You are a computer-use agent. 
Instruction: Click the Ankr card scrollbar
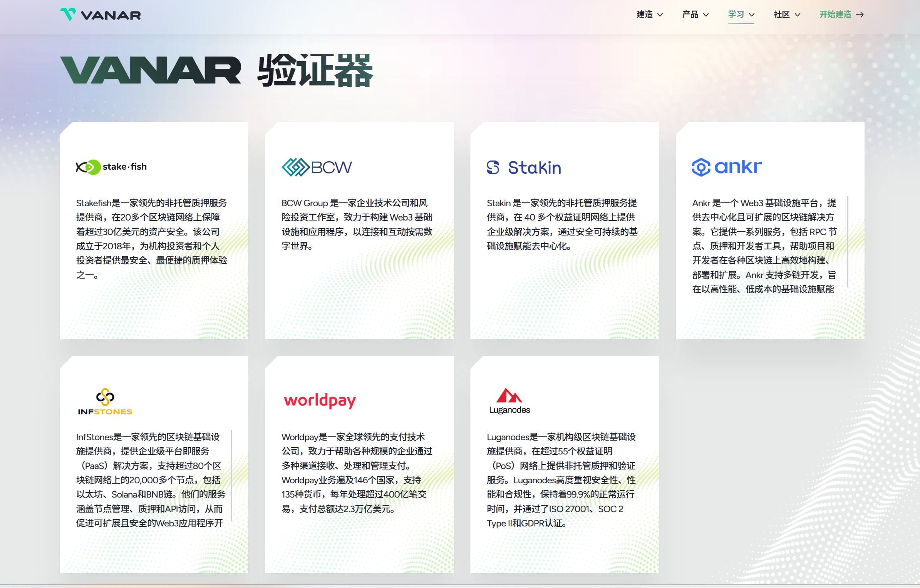pos(848,242)
